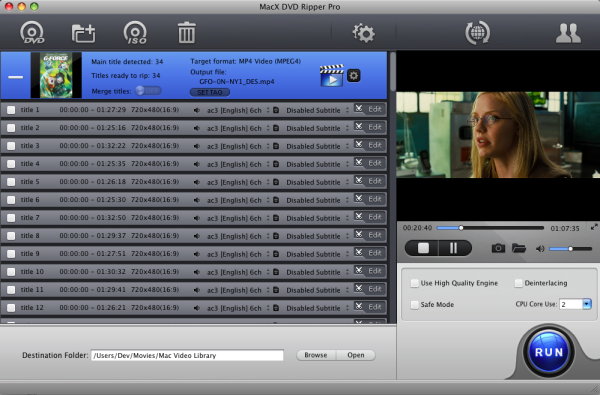Viewport: 600px width, 395px height.
Task: Open the audio track selector for title 4
Action: (x=238, y=164)
